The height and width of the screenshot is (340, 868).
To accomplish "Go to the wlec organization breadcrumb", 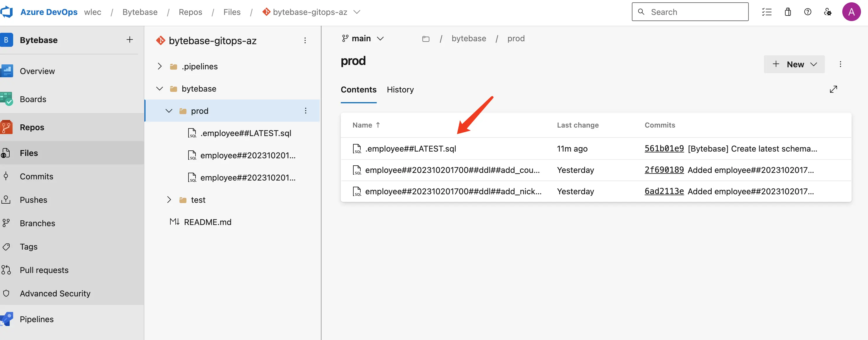I will (x=92, y=12).
